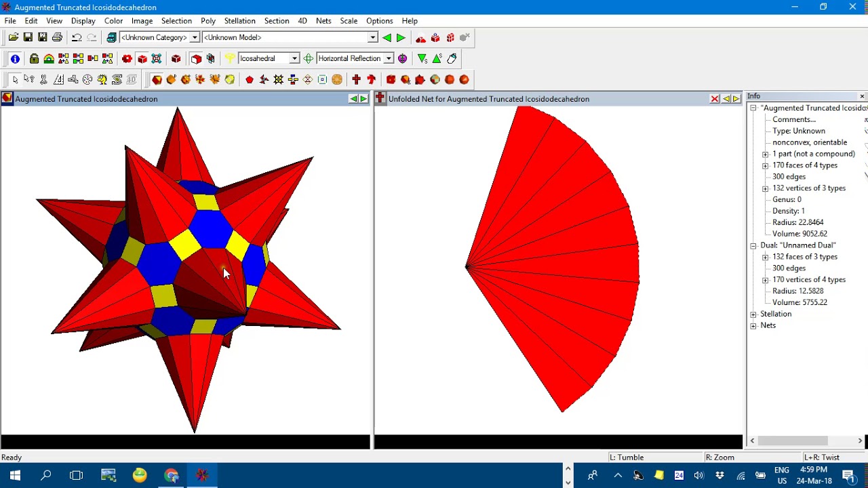868x488 pixels.
Task: Click the last red polyhedron toolbar icon
Action: click(464, 80)
